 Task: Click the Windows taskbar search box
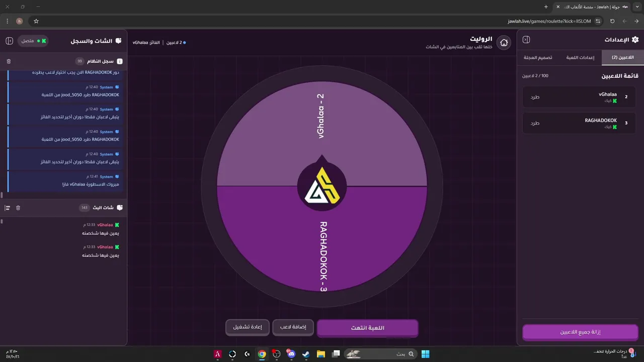(381, 354)
